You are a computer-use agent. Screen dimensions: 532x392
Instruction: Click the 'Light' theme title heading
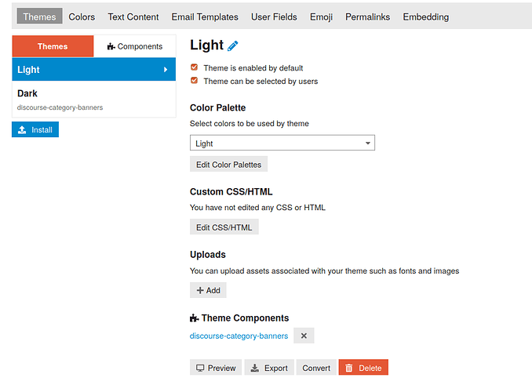click(x=206, y=45)
